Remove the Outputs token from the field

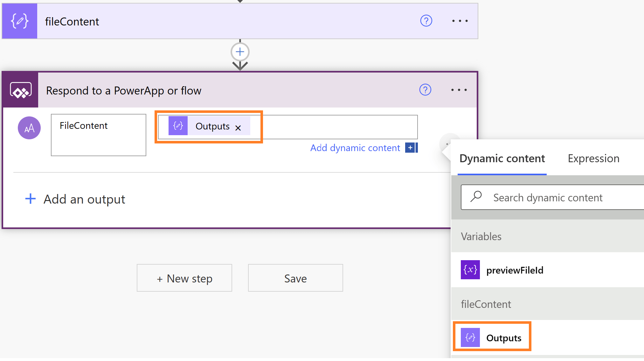(238, 128)
